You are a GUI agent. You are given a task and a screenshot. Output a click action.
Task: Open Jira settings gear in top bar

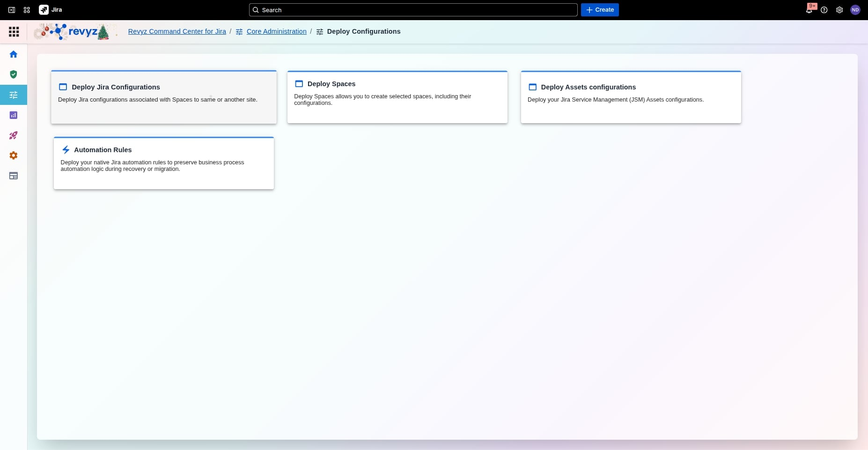point(839,10)
